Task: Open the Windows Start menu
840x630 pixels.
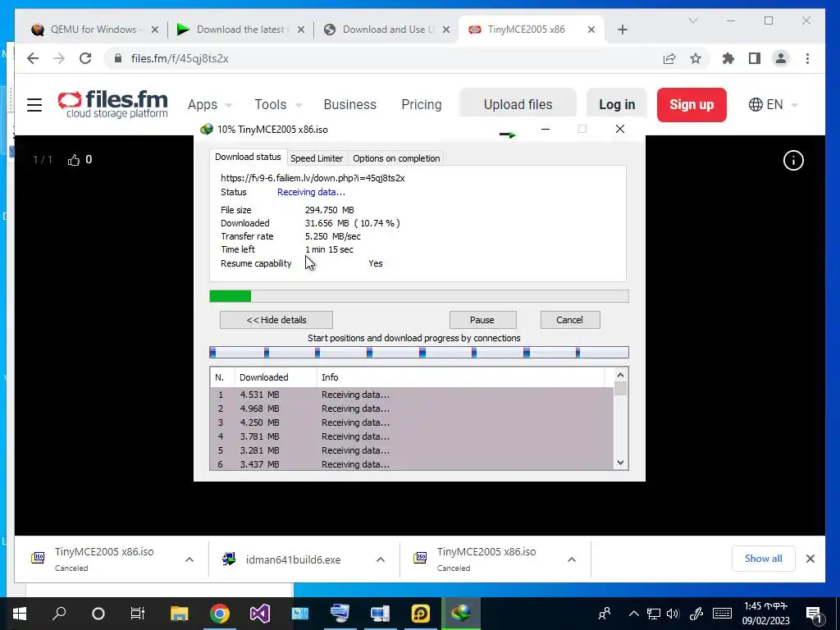Action: tap(20, 614)
